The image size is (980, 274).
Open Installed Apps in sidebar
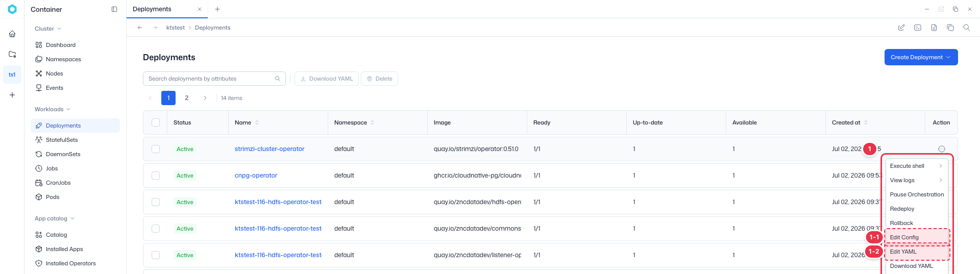pos(75,249)
